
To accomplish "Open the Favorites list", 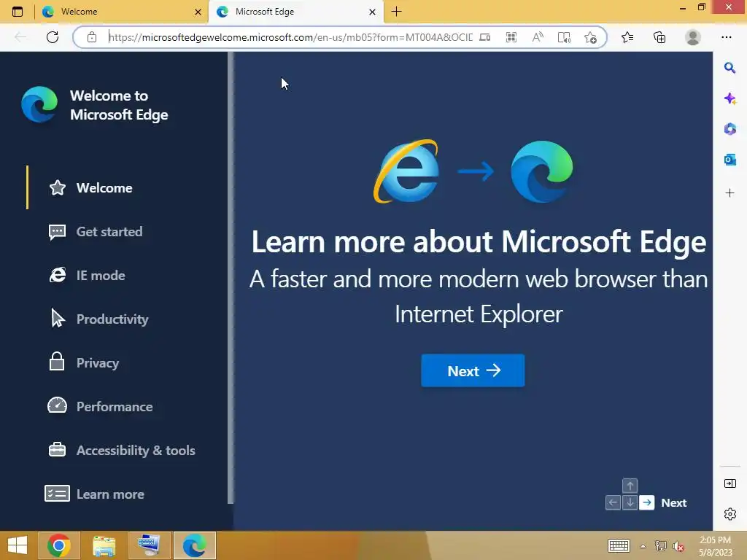I will point(627,37).
